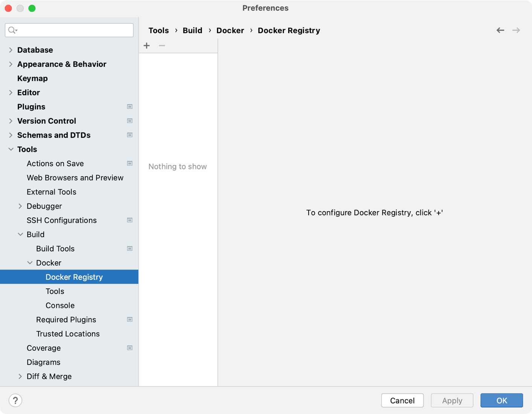
Task: Open the Trusted Locations settings page
Action: click(x=68, y=334)
